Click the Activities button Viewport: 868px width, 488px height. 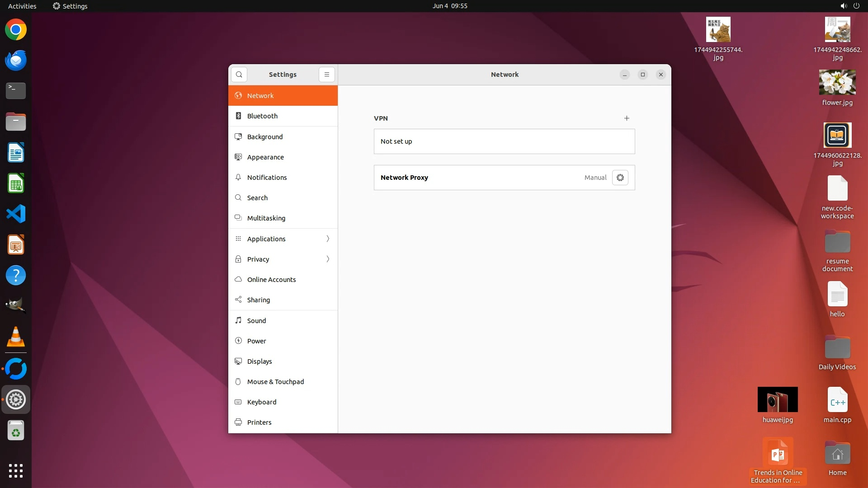coord(22,6)
